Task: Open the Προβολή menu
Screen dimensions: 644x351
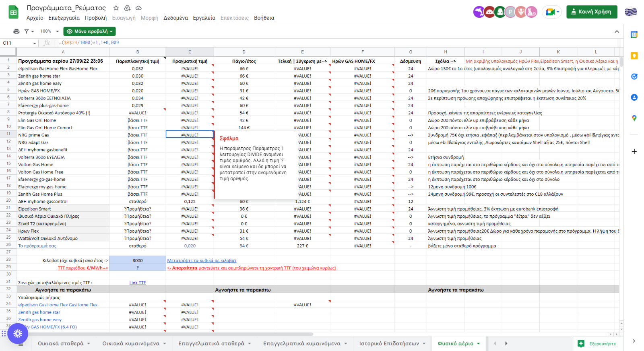Action: click(96, 18)
